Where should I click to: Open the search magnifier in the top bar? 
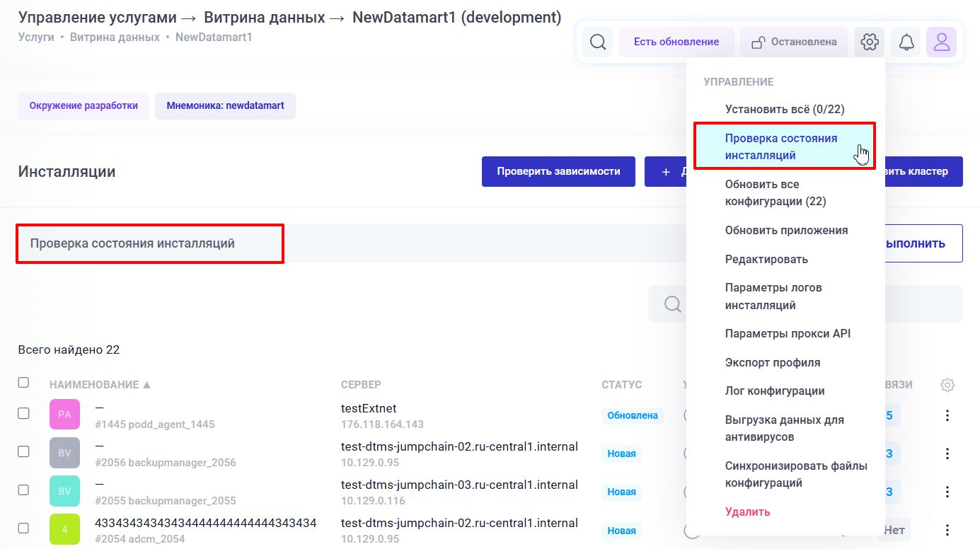coord(597,42)
